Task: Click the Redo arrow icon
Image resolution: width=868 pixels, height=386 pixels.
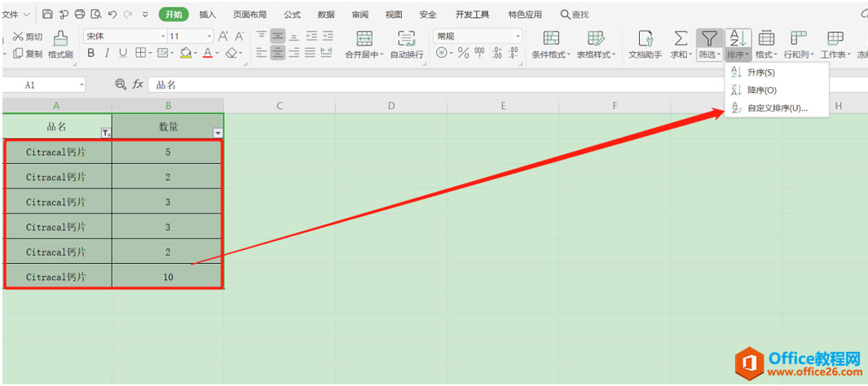Action: coord(129,15)
